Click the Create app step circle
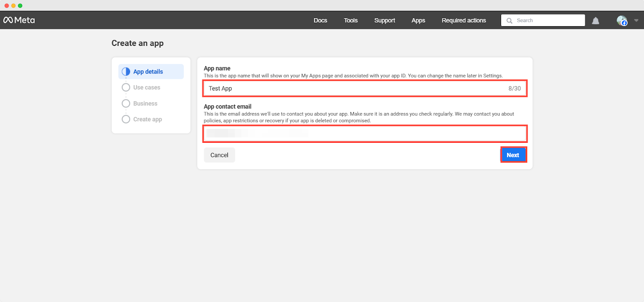Image resolution: width=644 pixels, height=302 pixels. pos(126,119)
